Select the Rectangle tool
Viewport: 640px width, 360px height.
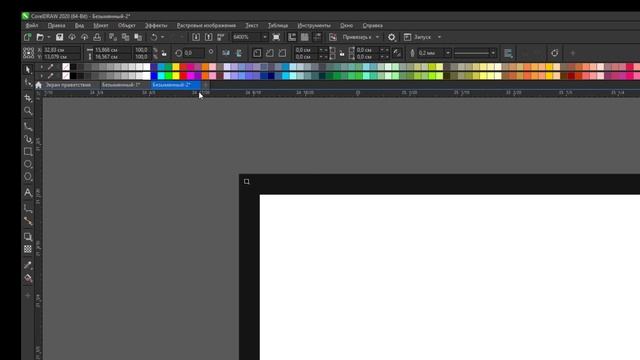coord(28,152)
